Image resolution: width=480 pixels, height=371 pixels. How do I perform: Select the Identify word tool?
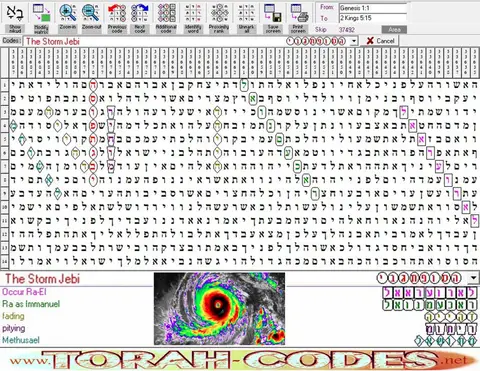click(x=193, y=18)
